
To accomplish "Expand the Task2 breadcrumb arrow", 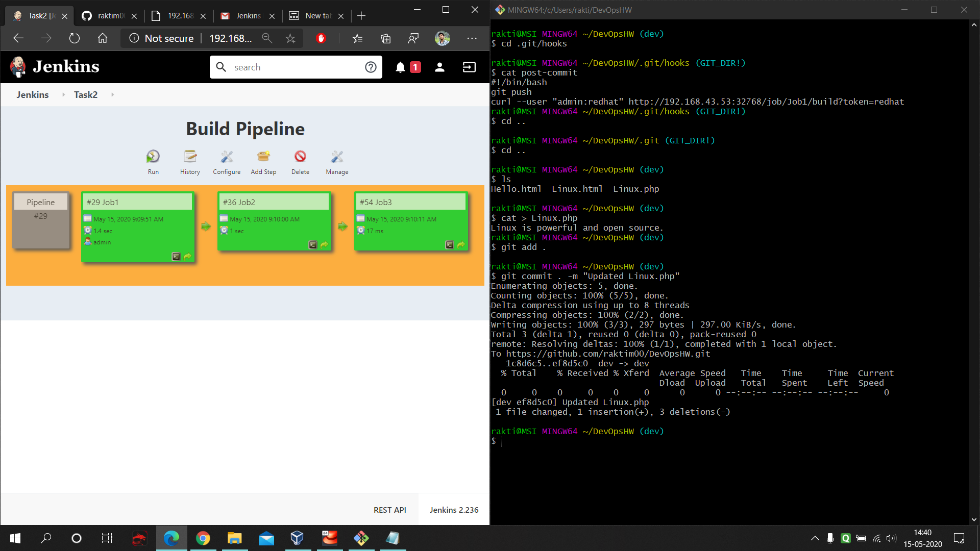I will coord(112,95).
